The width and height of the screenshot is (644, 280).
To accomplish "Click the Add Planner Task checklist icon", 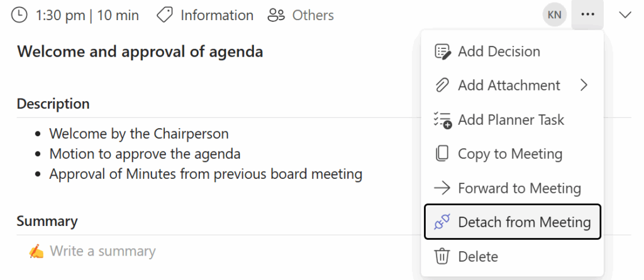I will [x=443, y=120].
